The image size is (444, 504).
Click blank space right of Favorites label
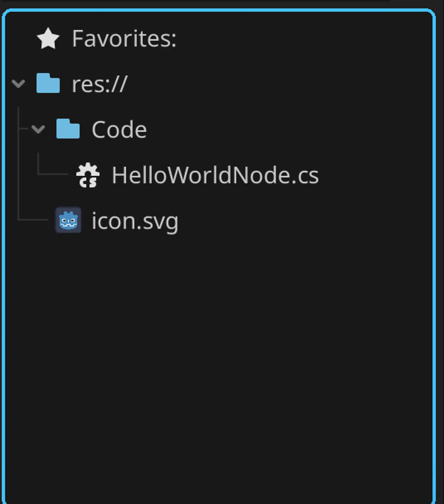pos(296,38)
